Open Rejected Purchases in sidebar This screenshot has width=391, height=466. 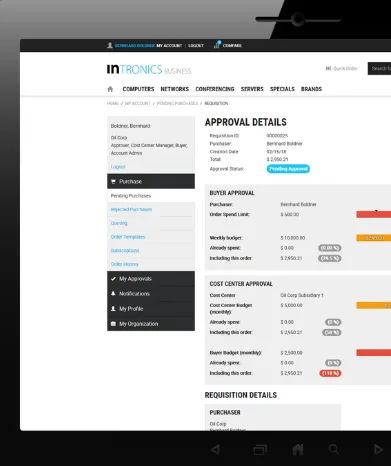[x=131, y=209]
